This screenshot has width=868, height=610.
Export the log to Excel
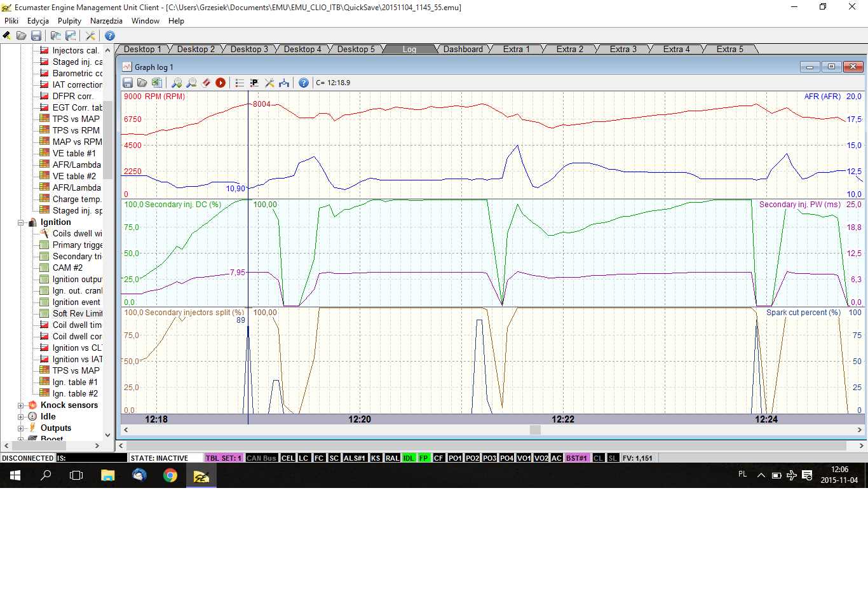coord(156,83)
